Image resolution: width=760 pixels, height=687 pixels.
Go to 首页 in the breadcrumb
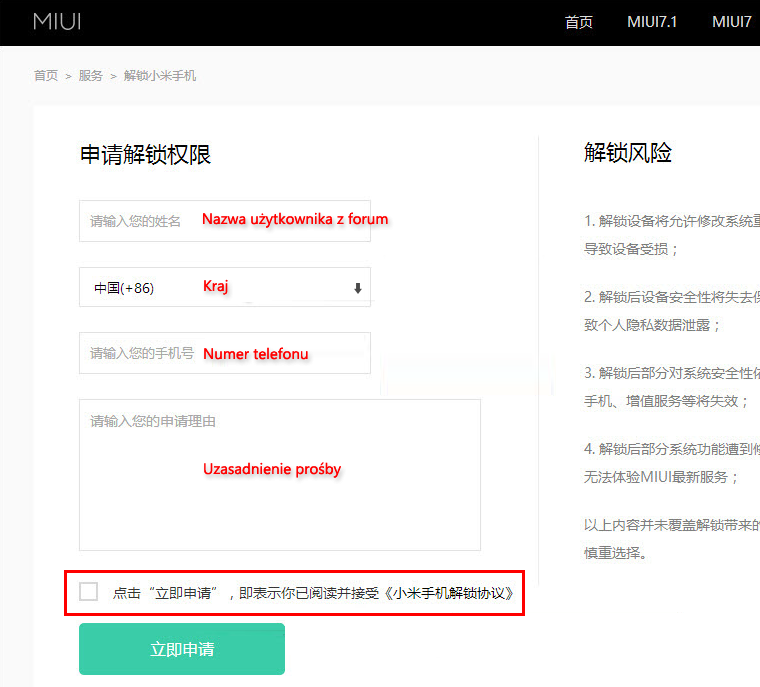point(46,76)
